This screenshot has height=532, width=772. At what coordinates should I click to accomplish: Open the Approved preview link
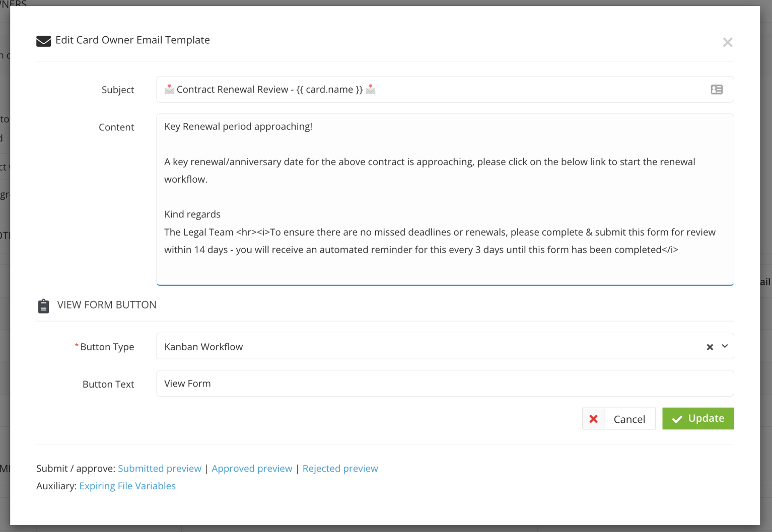[x=252, y=468]
